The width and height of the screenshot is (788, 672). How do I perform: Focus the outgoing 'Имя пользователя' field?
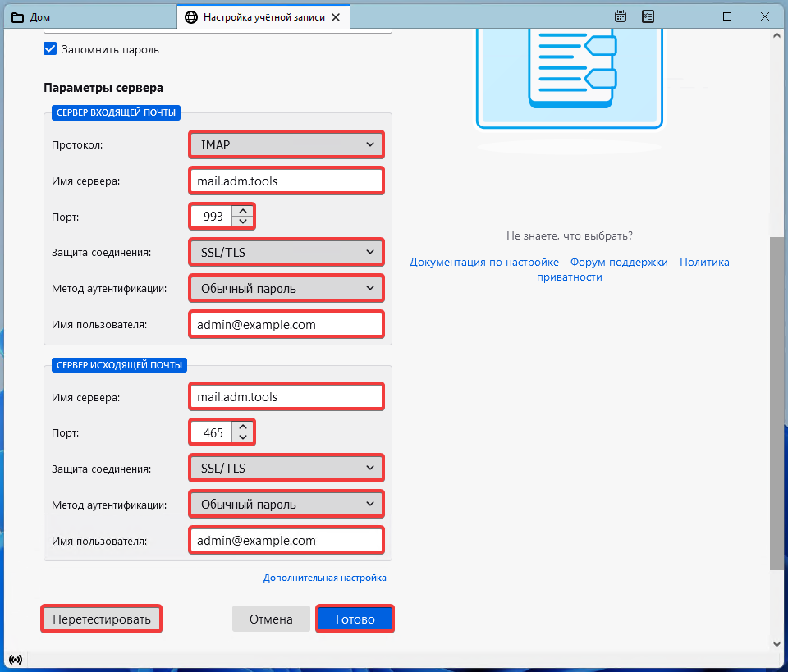click(286, 541)
